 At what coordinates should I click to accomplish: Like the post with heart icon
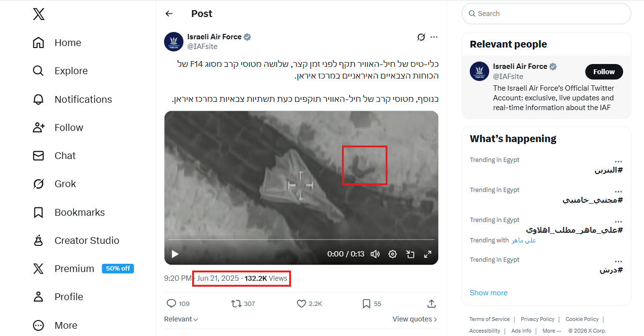[x=301, y=304]
